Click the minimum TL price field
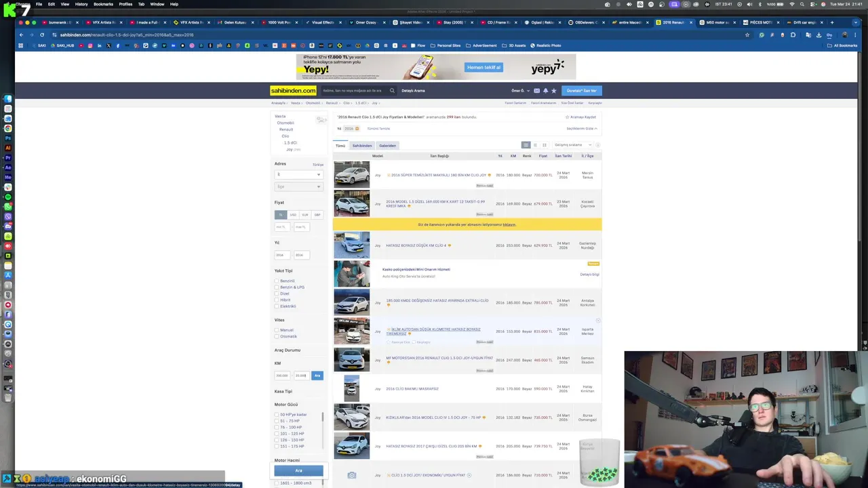The image size is (868, 488). click(x=282, y=227)
